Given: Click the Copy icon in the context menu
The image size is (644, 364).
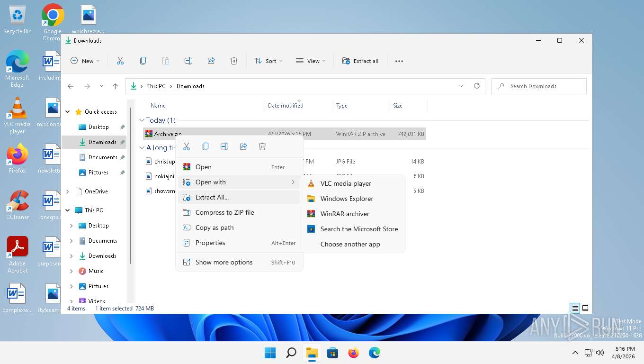Looking at the screenshot, I should click(x=206, y=146).
